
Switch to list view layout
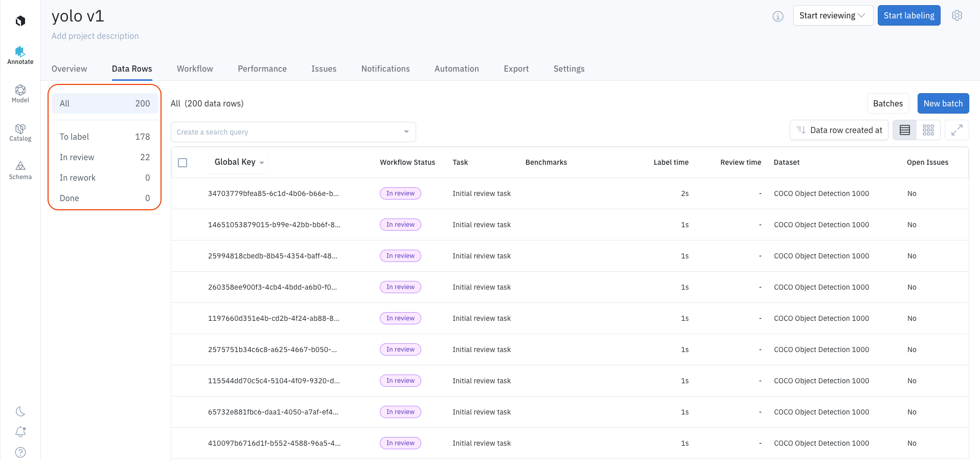pyautogui.click(x=904, y=130)
